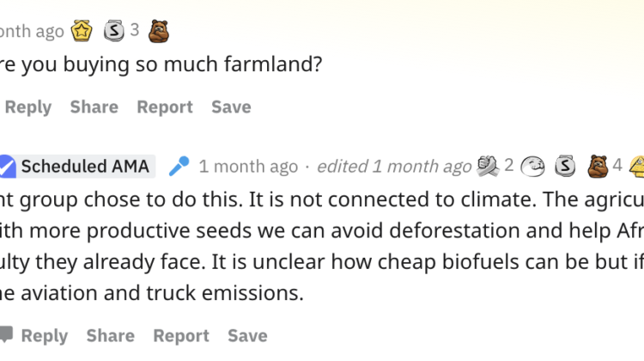The image size is (644, 361).
Task: Share the Scheduled AMA answer comment
Action: click(110, 335)
